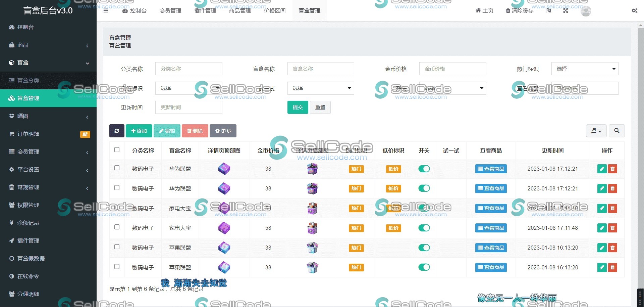Check the select-all checkbox in table header
This screenshot has height=307, width=644.
[117, 150]
